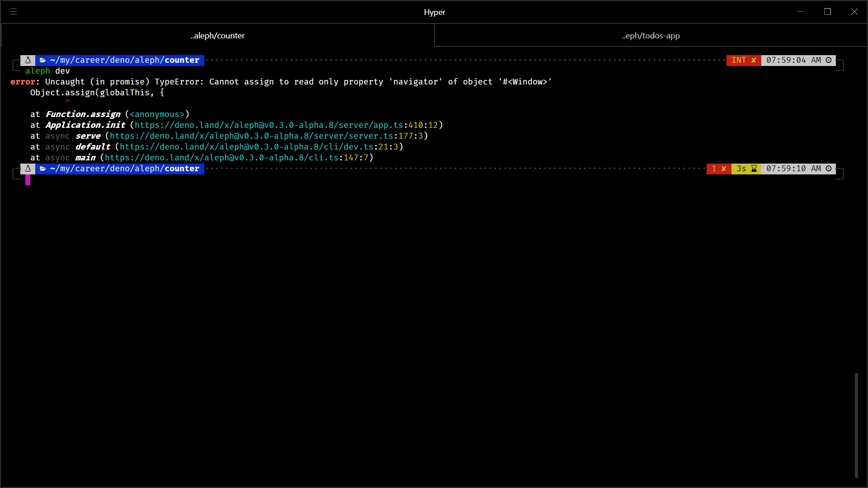The image size is (868, 488).
Task: Click the terminal cursor at the prompt
Action: tap(28, 179)
